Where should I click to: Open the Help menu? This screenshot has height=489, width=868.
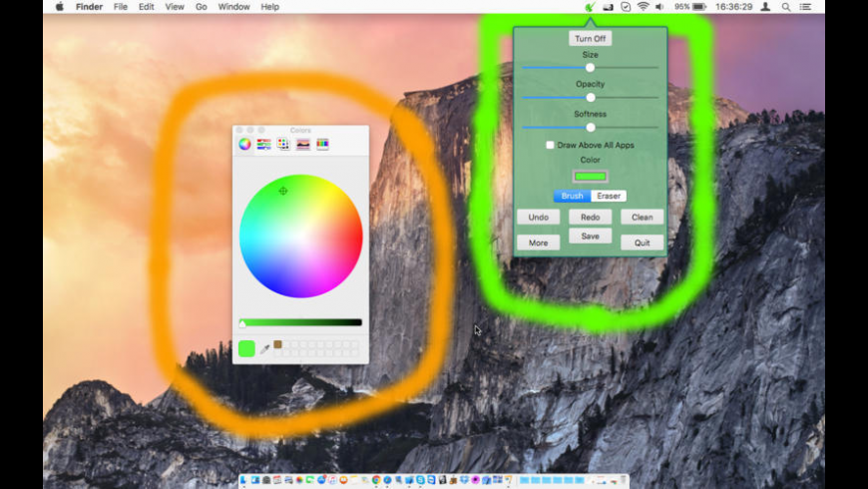click(x=269, y=7)
